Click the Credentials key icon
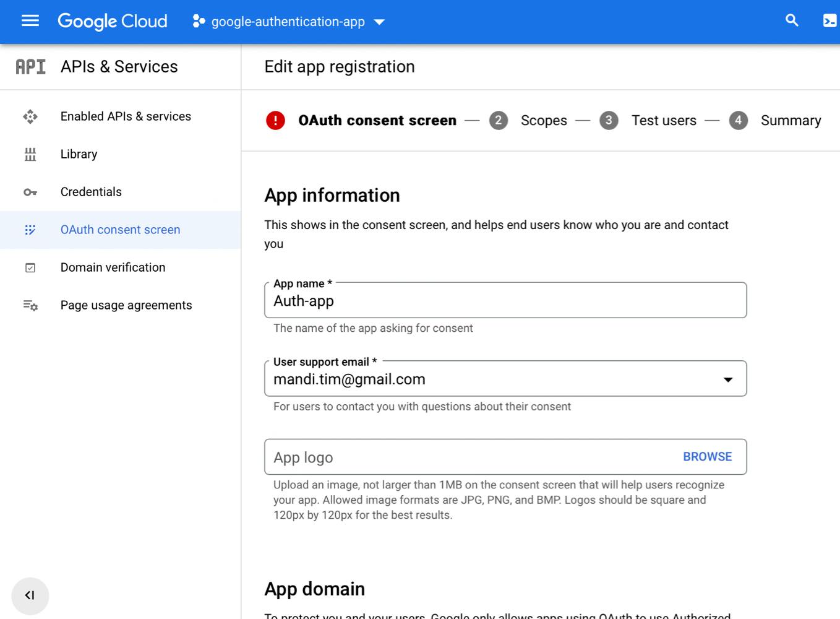 tap(30, 193)
